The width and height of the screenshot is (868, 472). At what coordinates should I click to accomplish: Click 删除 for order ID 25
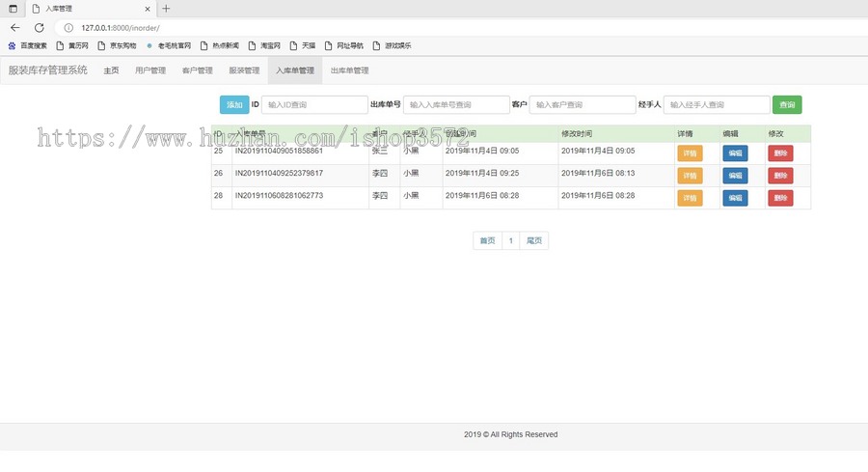780,153
